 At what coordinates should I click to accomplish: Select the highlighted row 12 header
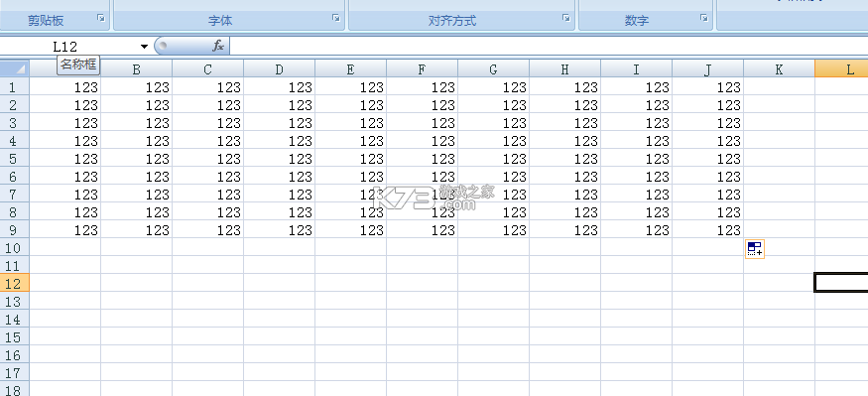tap(15, 284)
